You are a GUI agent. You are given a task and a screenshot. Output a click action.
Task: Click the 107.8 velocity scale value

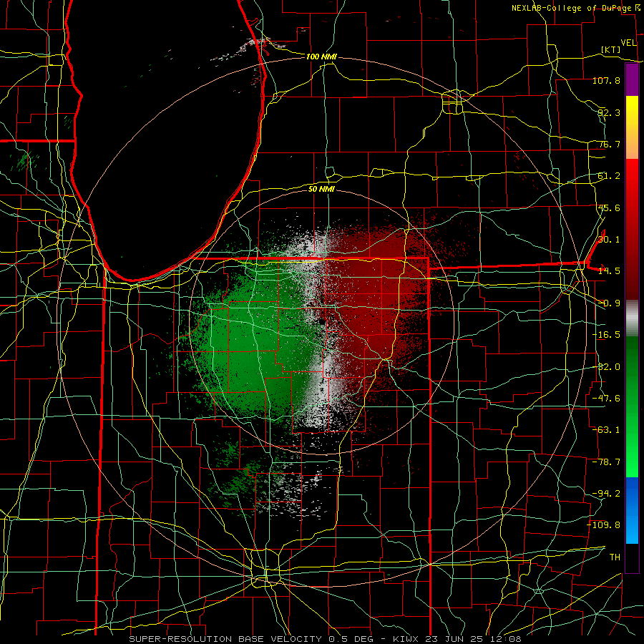tap(606, 80)
